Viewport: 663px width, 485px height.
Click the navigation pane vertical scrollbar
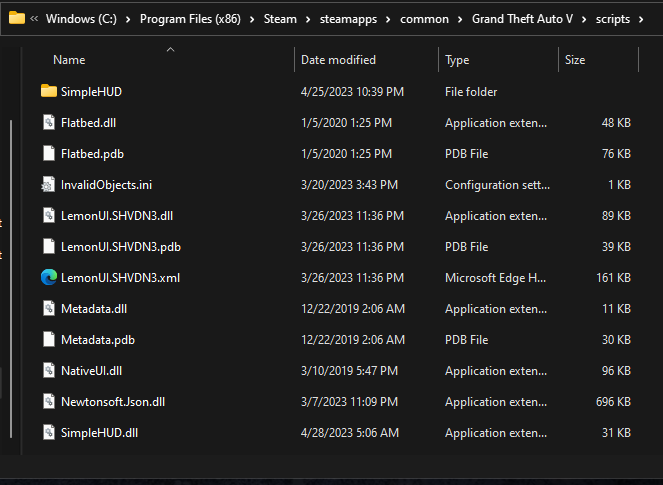point(11,279)
